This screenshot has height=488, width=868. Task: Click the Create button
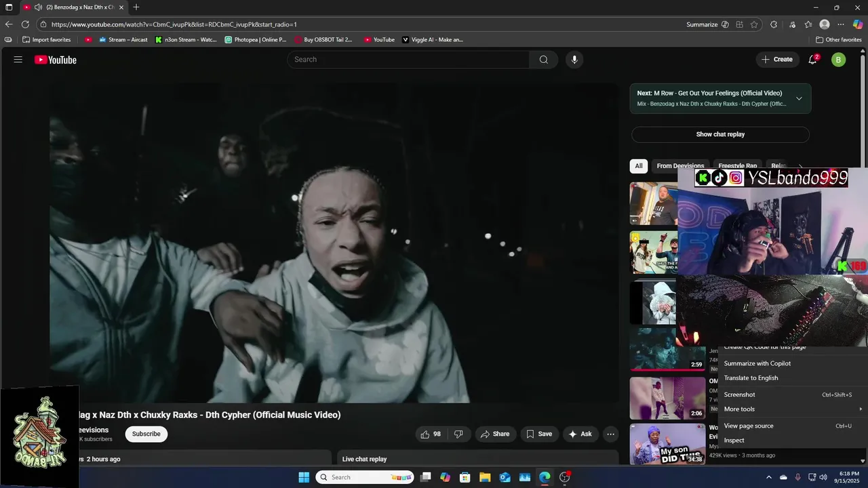click(x=777, y=60)
